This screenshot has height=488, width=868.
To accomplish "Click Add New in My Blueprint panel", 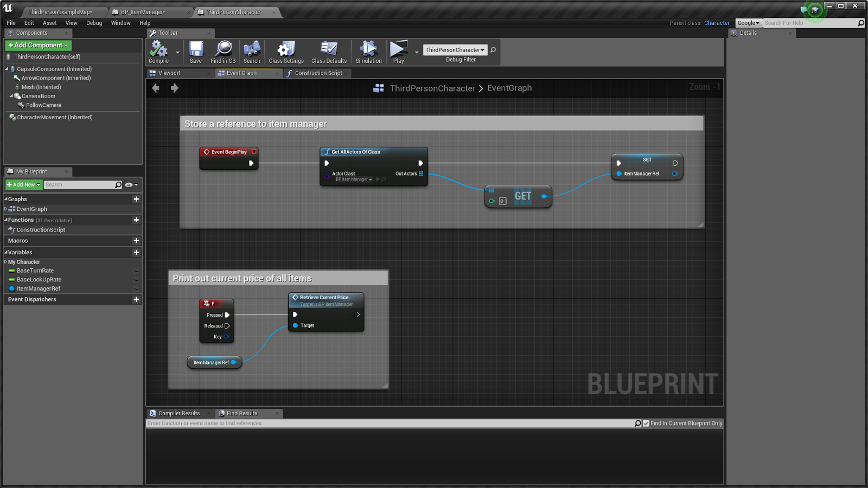I will (x=23, y=184).
